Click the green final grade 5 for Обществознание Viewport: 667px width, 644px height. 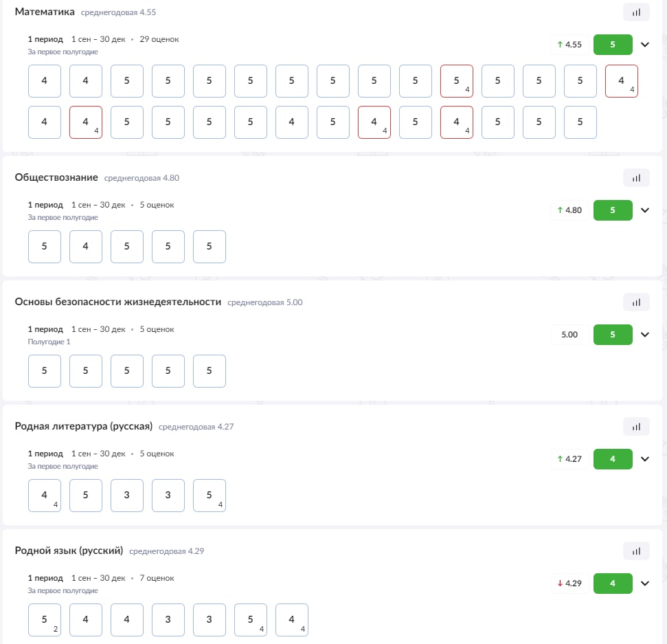pyautogui.click(x=613, y=210)
